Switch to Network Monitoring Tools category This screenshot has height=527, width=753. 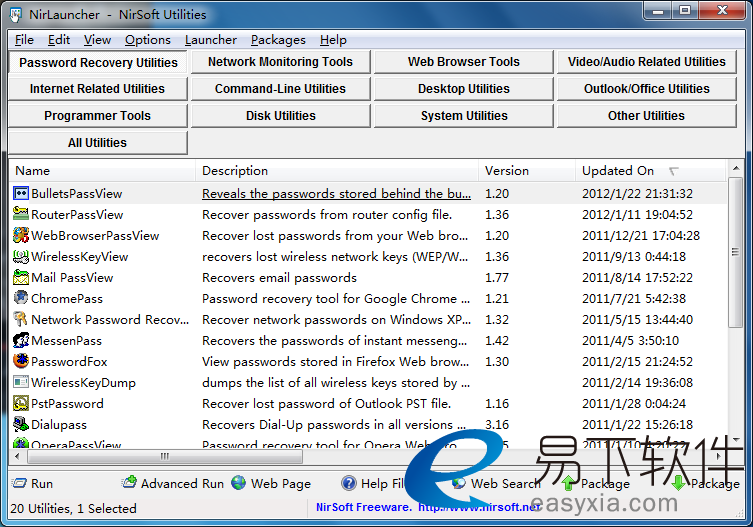pyautogui.click(x=280, y=62)
